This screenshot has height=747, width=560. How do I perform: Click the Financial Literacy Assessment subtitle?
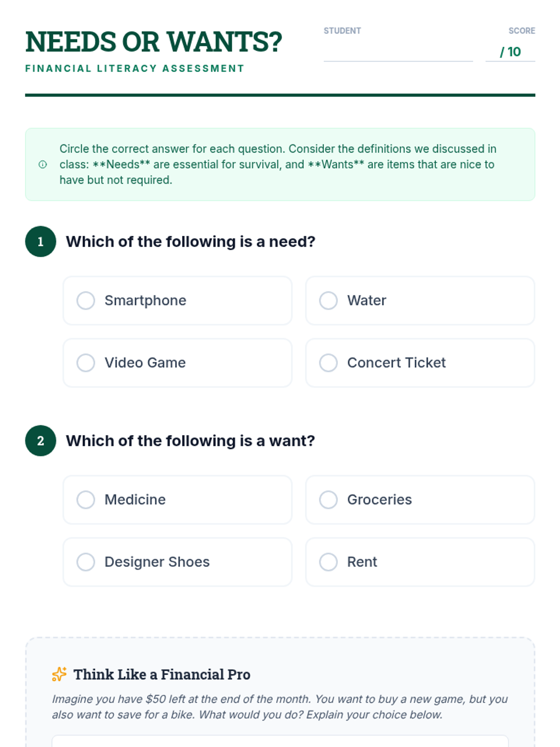pyautogui.click(x=135, y=69)
